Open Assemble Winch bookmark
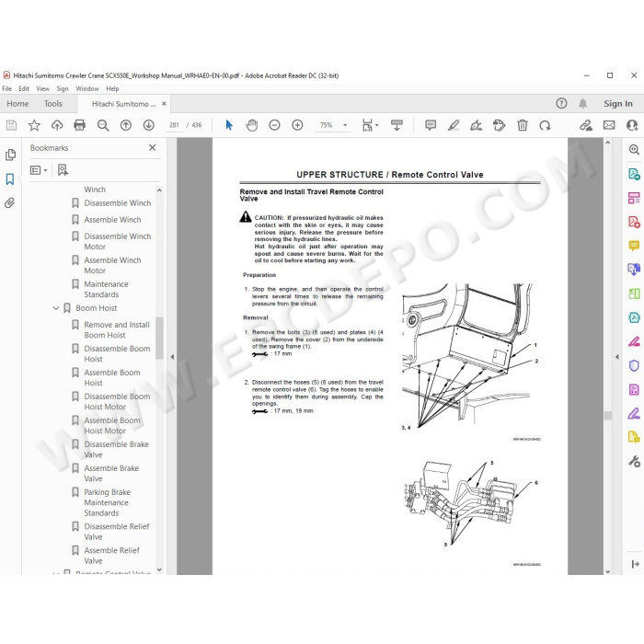The height and width of the screenshot is (644, 644). (x=112, y=220)
